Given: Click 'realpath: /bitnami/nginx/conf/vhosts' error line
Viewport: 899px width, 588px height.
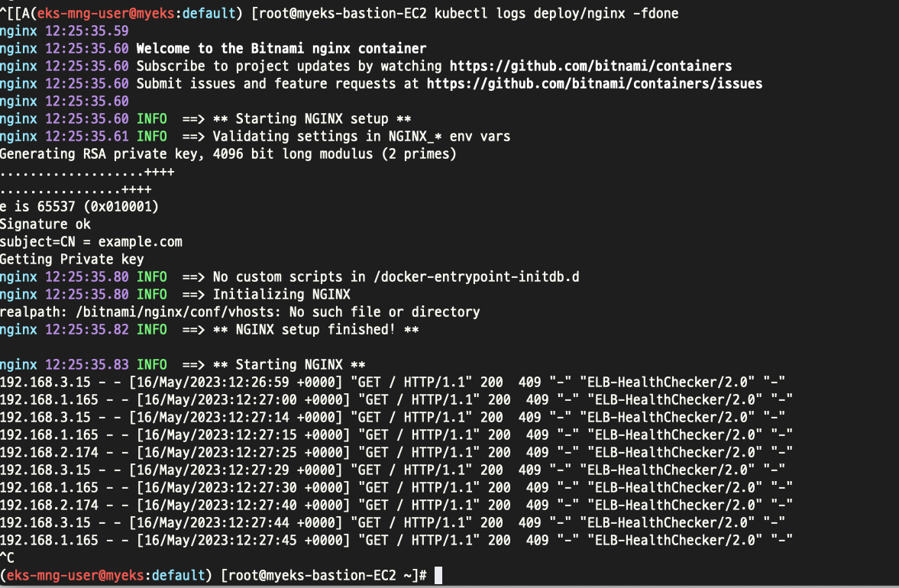Looking at the screenshot, I should [240, 312].
